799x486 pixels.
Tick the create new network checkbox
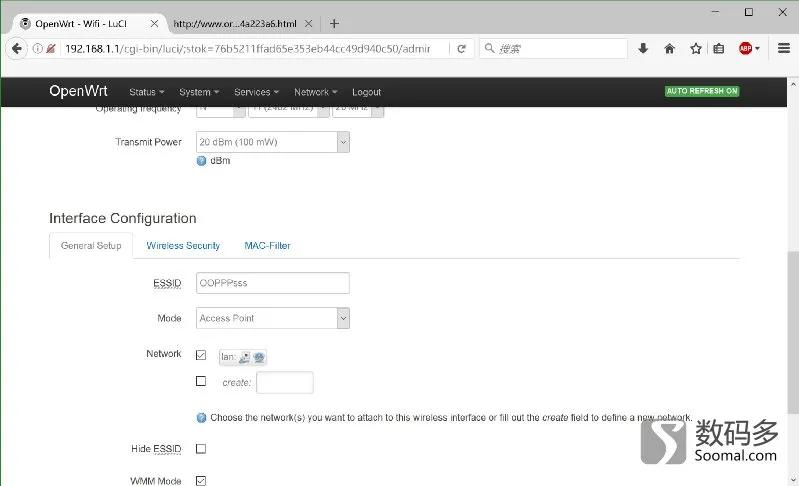click(201, 381)
